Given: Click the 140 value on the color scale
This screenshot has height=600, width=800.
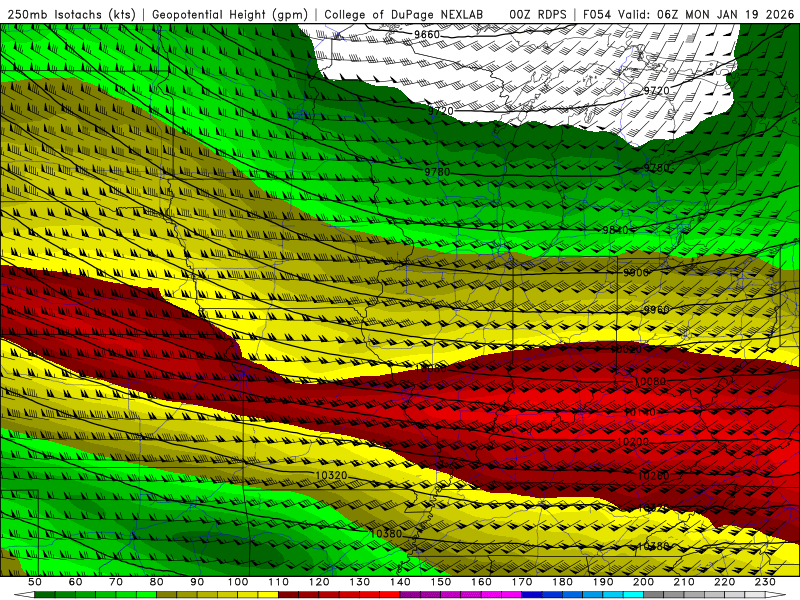Looking at the screenshot, I should coord(400,582).
